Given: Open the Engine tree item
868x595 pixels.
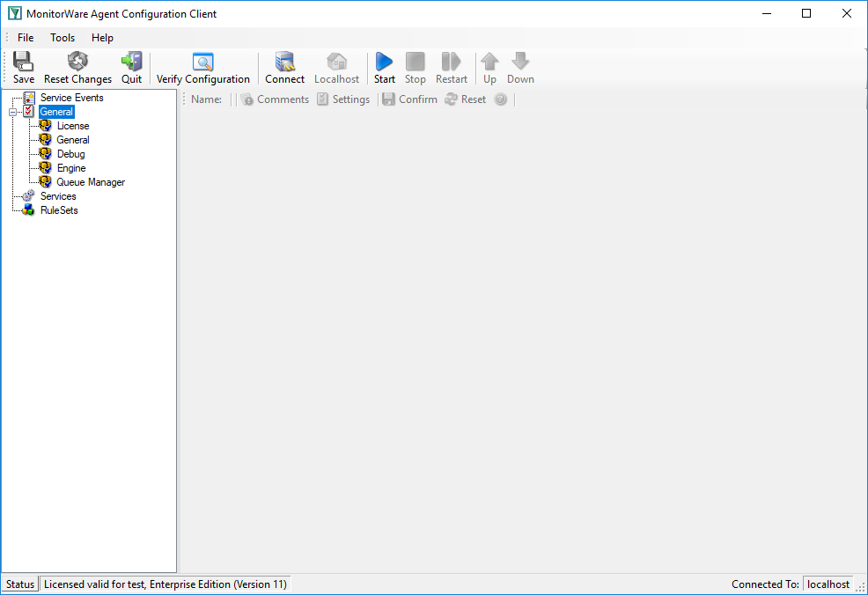Looking at the screenshot, I should 71,168.
